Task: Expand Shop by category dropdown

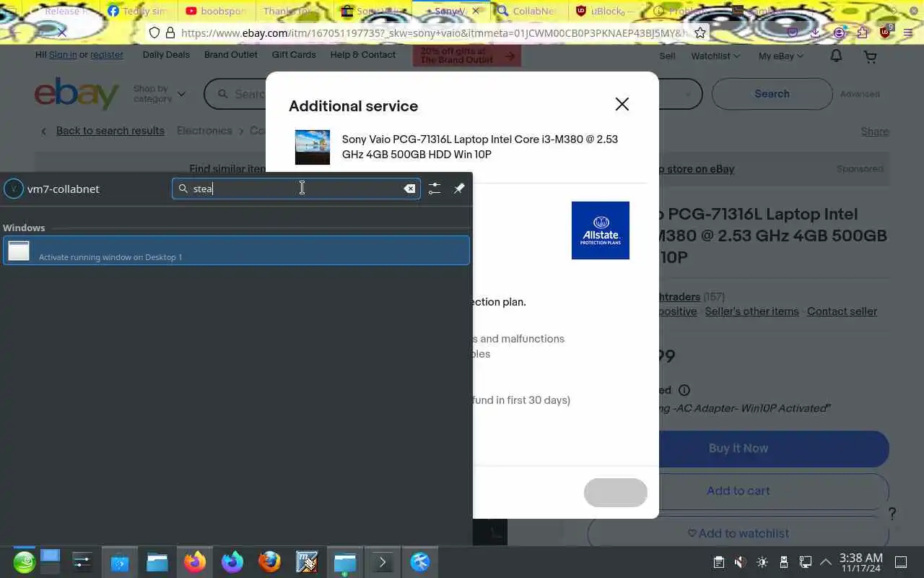Action: click(159, 94)
